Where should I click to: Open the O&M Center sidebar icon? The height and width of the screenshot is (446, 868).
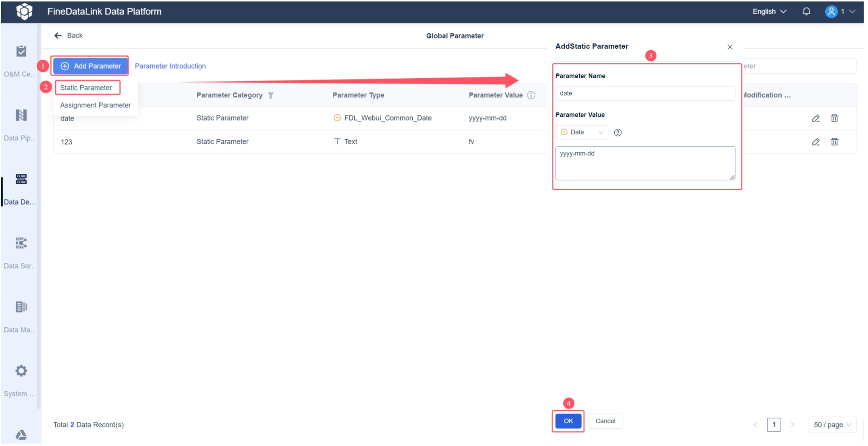tap(21, 51)
